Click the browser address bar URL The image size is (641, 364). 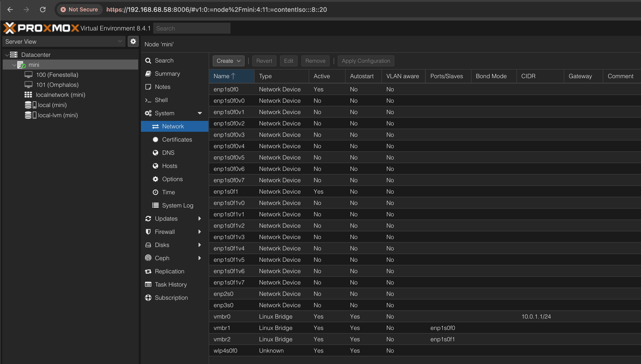click(217, 10)
